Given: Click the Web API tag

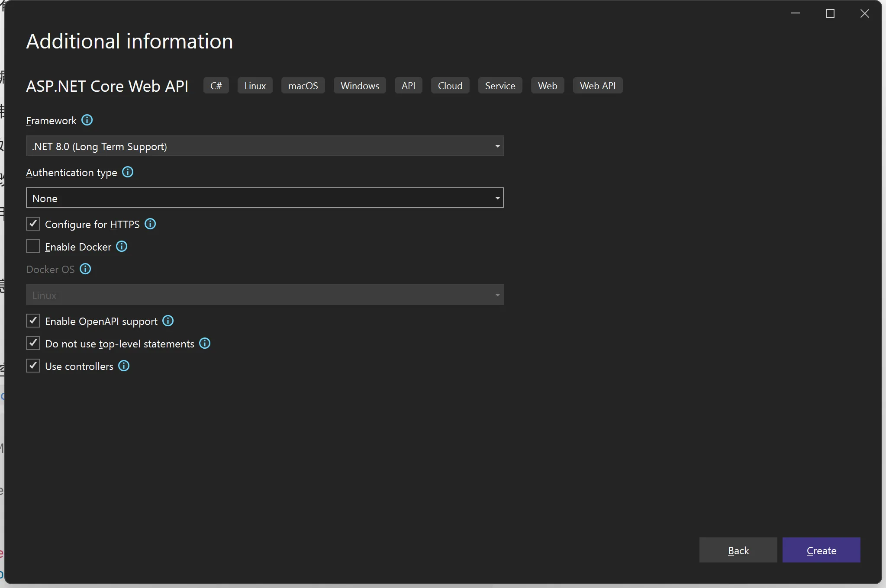Looking at the screenshot, I should [598, 85].
